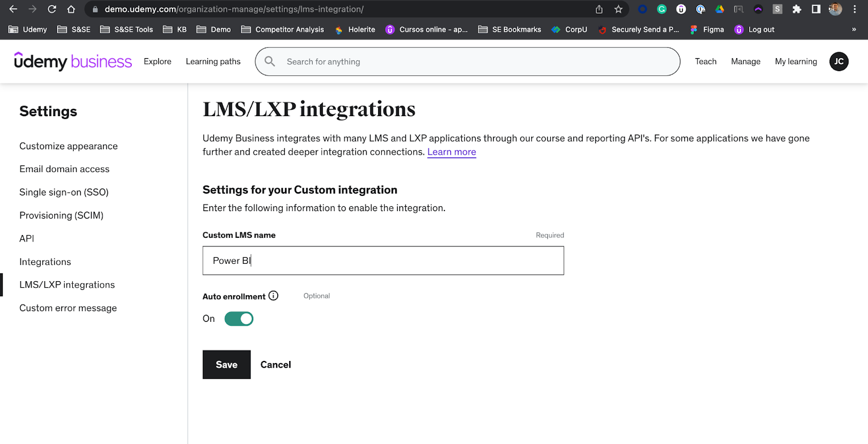Open My learning in the header

pyautogui.click(x=796, y=61)
